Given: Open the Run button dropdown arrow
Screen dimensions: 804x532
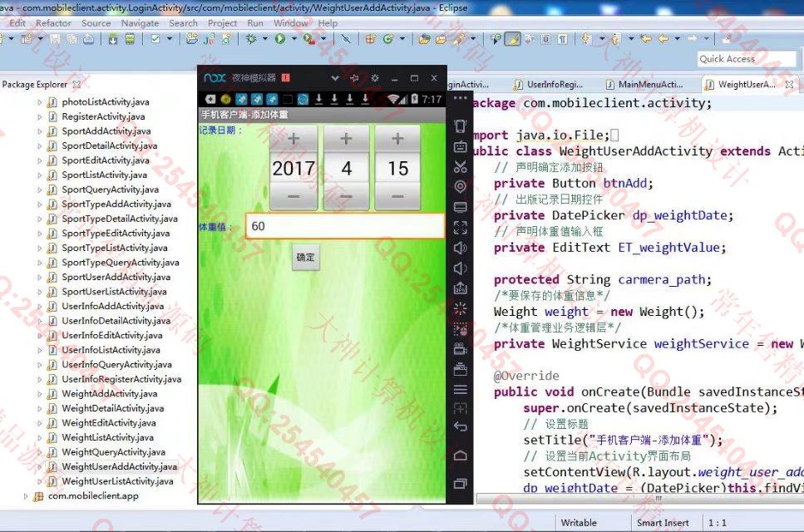Looking at the screenshot, I should pyautogui.click(x=293, y=38).
